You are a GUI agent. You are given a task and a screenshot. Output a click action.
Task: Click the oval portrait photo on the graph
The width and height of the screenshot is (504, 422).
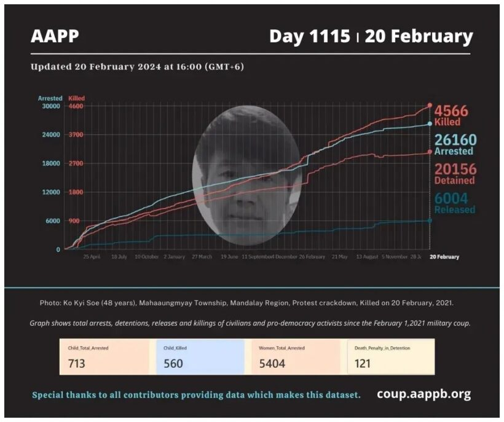246,176
